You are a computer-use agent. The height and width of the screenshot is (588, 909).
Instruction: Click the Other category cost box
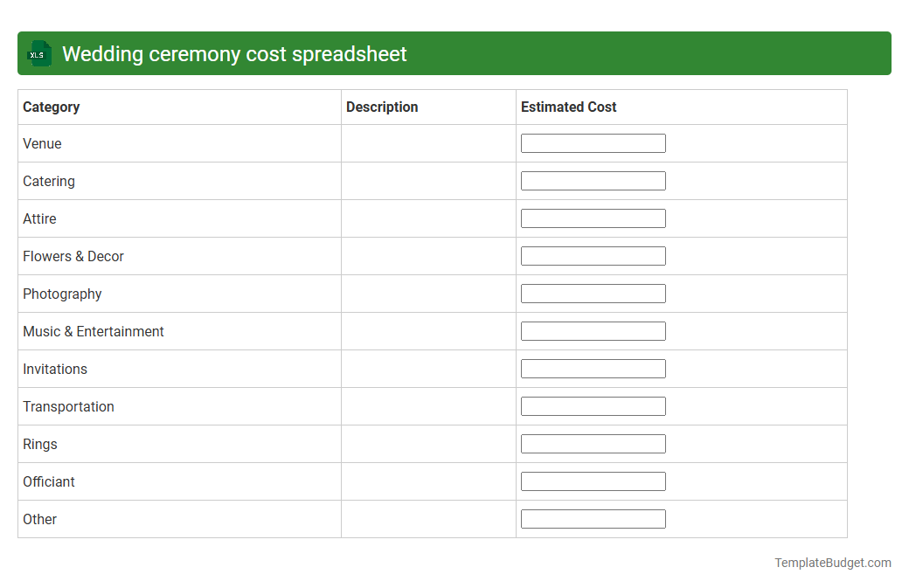pyautogui.click(x=593, y=518)
